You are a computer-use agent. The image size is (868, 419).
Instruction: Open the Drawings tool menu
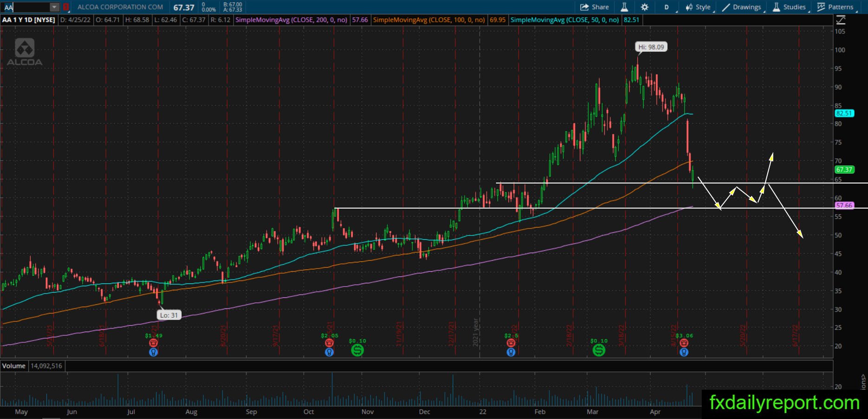(x=742, y=7)
